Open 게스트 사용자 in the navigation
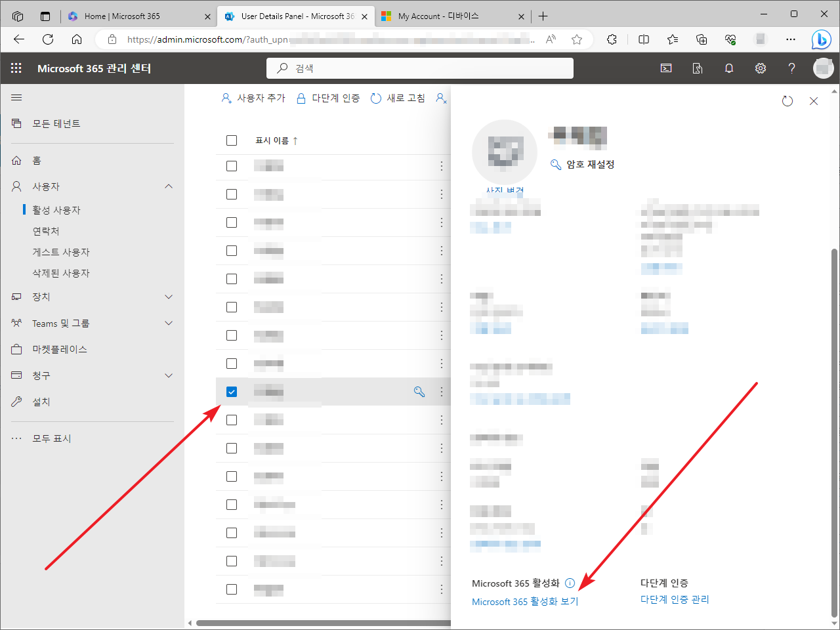 coord(61,252)
